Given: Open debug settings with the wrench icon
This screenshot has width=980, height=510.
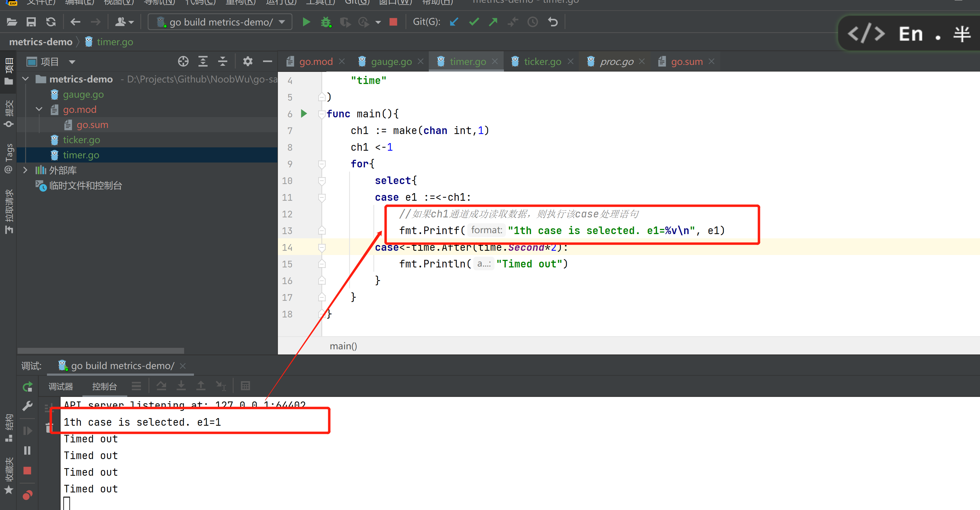Looking at the screenshot, I should 27,407.
